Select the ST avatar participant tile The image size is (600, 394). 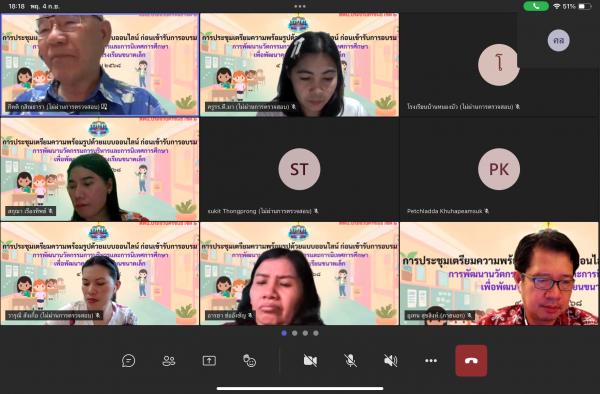click(299, 169)
